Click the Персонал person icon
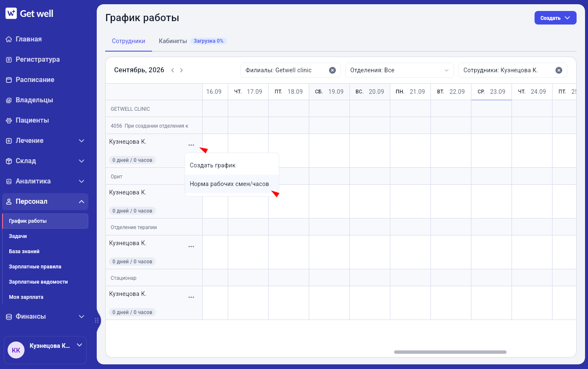This screenshot has height=369, width=588. tap(8, 202)
